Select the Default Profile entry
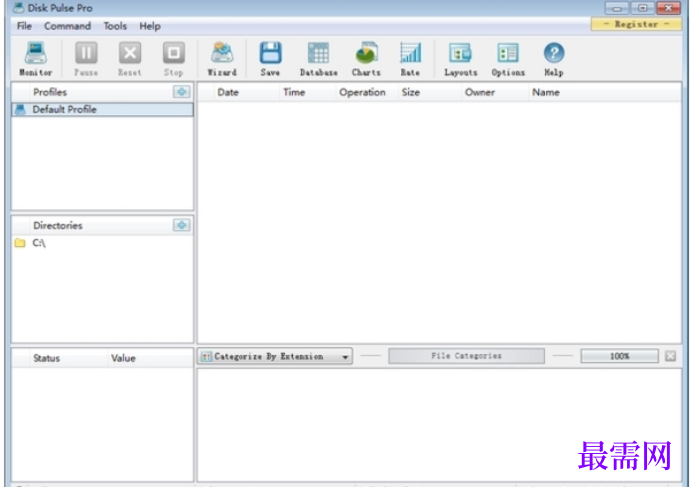690x487 pixels. tap(102, 110)
